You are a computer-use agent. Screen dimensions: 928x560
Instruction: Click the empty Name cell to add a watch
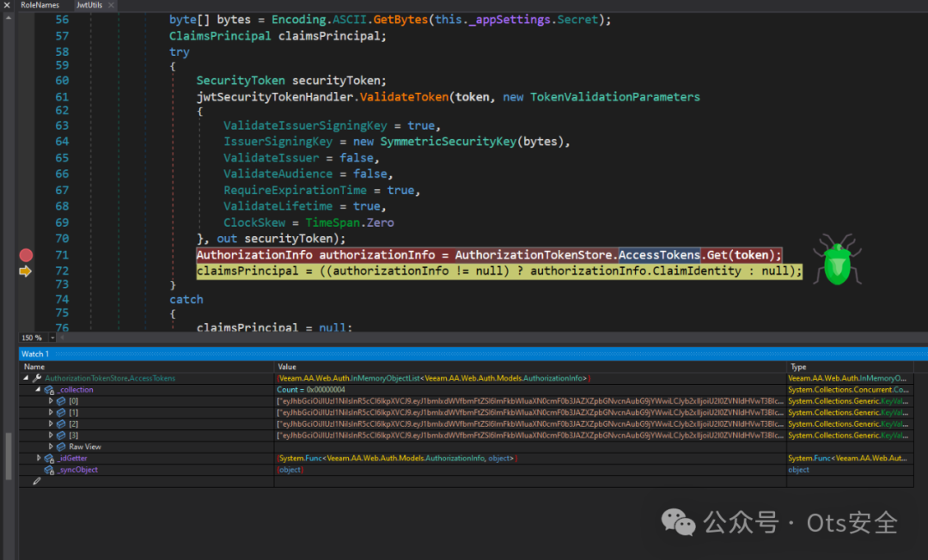point(147,481)
